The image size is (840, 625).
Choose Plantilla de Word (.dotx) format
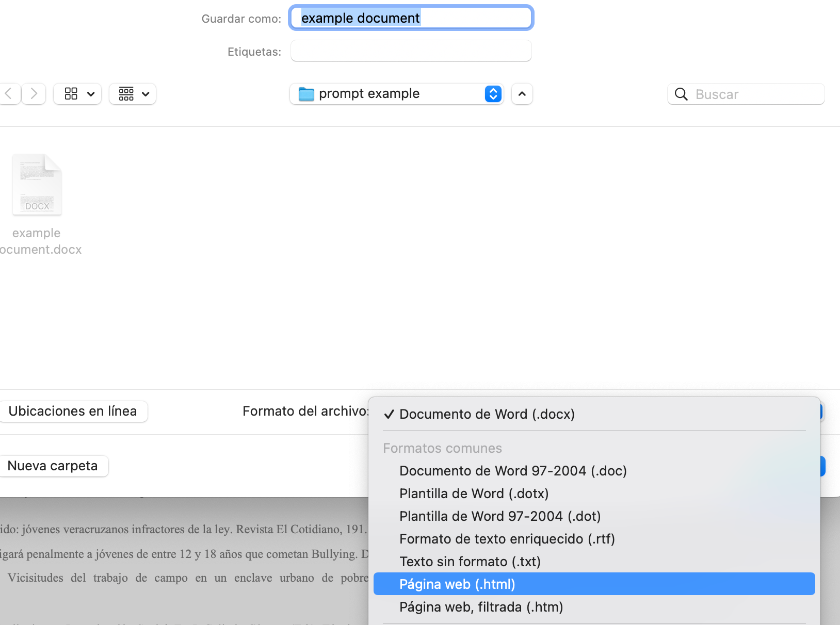pos(594,494)
